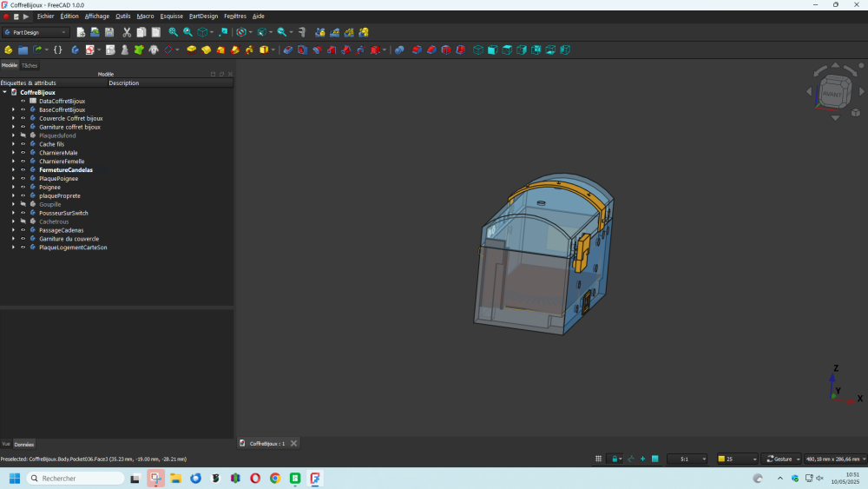Image resolution: width=868 pixels, height=489 pixels.
Task: Click the Measure caliper icon
Action: tap(301, 32)
